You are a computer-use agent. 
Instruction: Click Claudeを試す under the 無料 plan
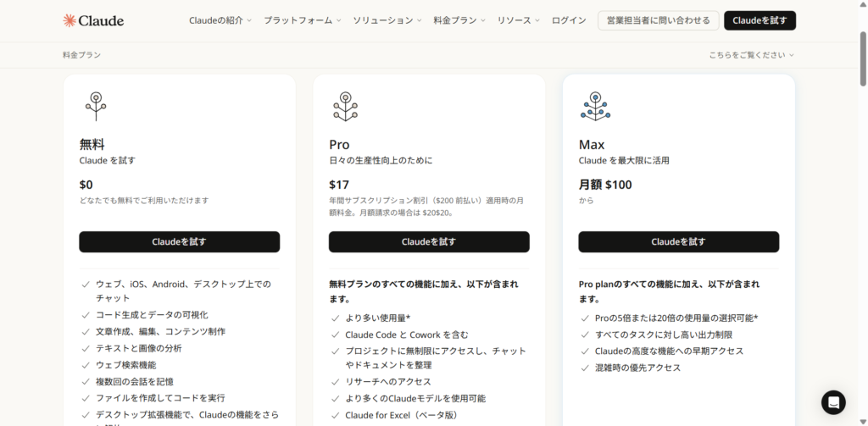tap(179, 241)
